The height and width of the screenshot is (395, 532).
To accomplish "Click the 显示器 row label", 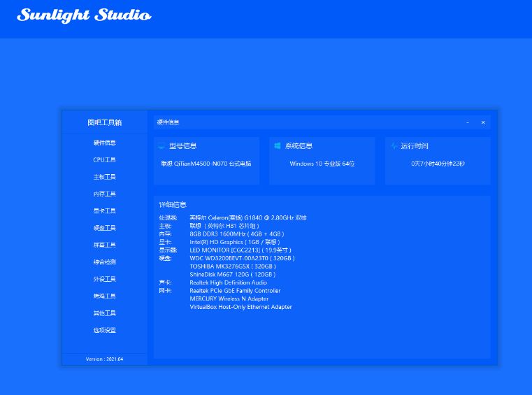I will coord(168,250).
